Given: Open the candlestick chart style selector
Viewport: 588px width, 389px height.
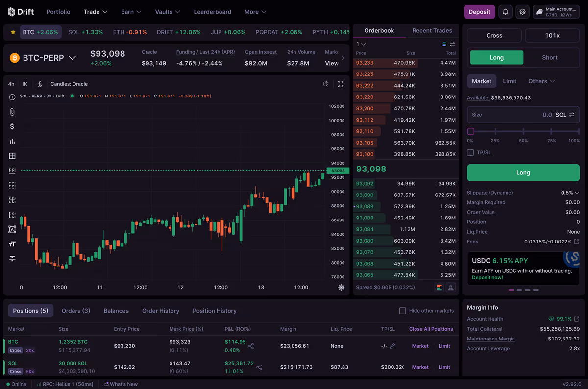Looking at the screenshot, I should pyautogui.click(x=25, y=84).
